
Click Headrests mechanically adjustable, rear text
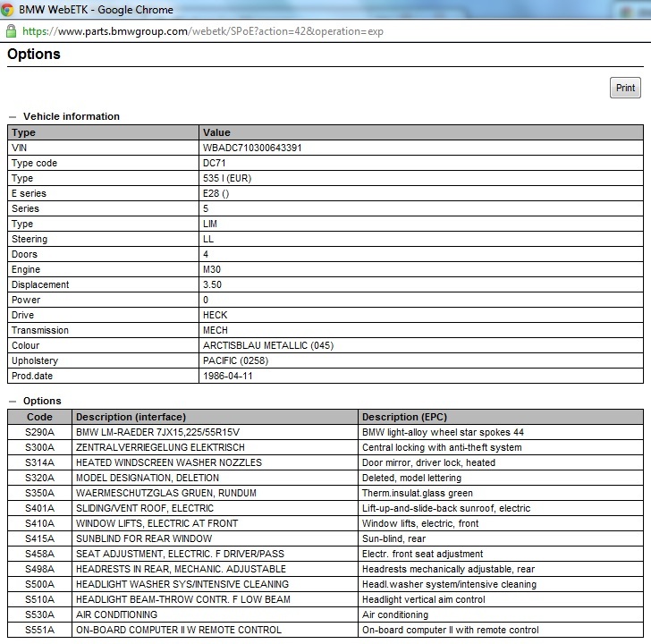tap(448, 569)
